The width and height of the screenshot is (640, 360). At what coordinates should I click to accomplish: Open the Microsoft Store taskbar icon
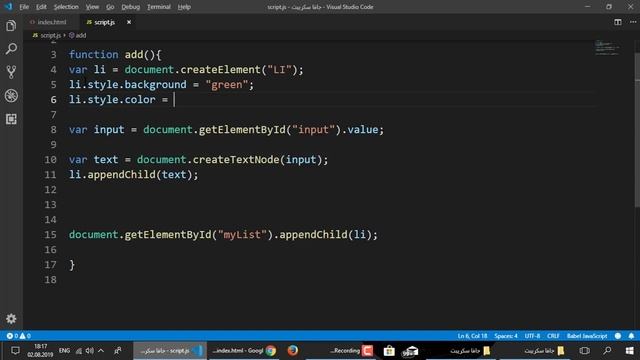[389, 351]
